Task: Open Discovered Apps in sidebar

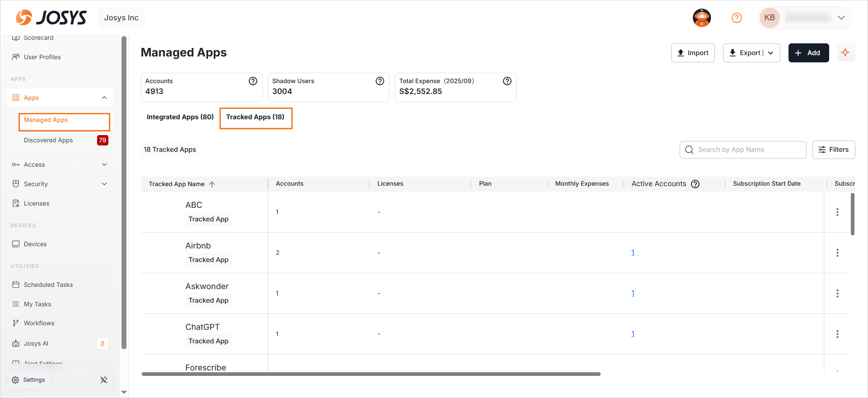Action: [x=48, y=140]
